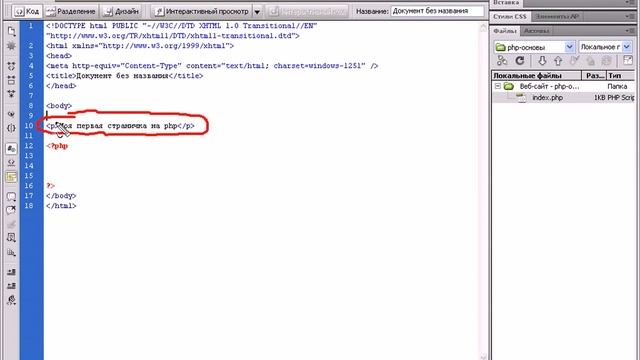Screen dimensions: 640x360
Task: Sort by Тип column header
Action: tap(620, 76)
